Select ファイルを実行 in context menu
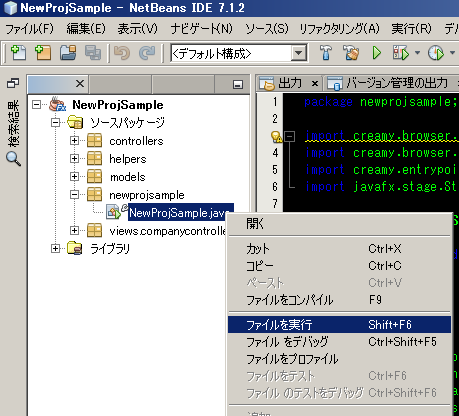459x416 pixels. [340, 325]
